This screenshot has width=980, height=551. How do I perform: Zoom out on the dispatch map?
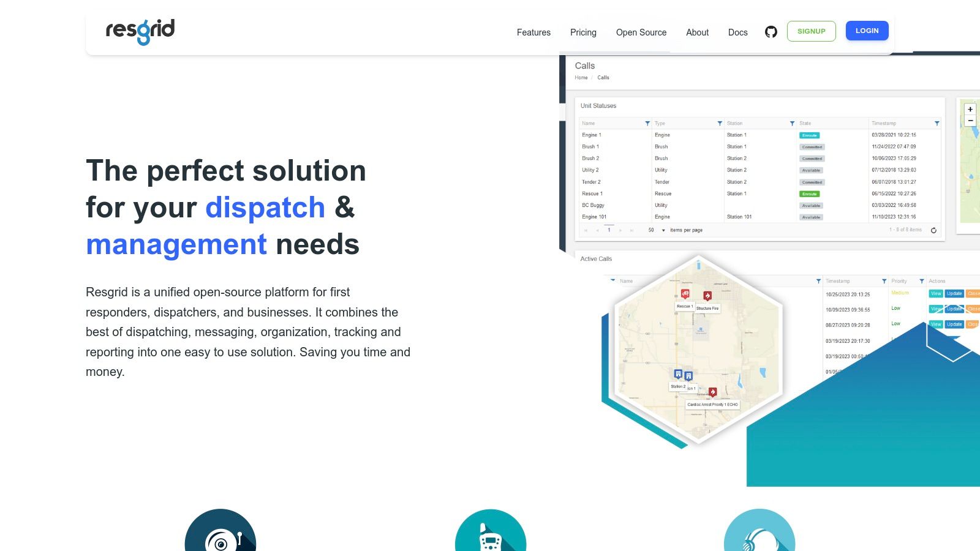[970, 121]
